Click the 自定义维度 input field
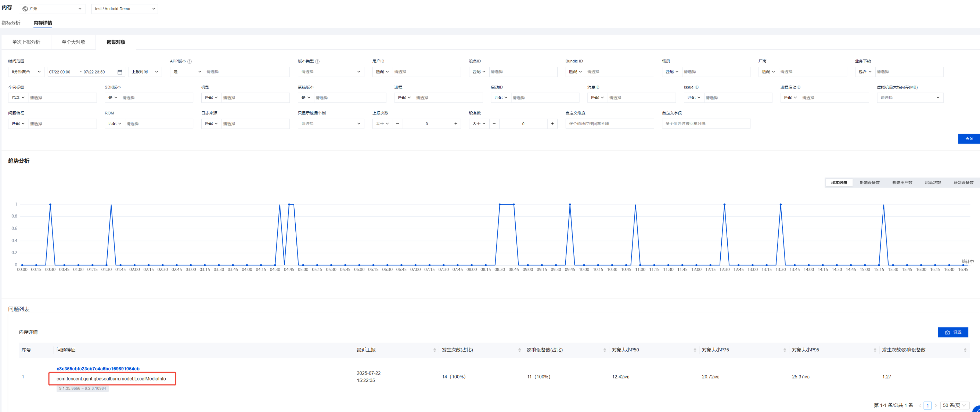980x412 pixels. [609, 124]
